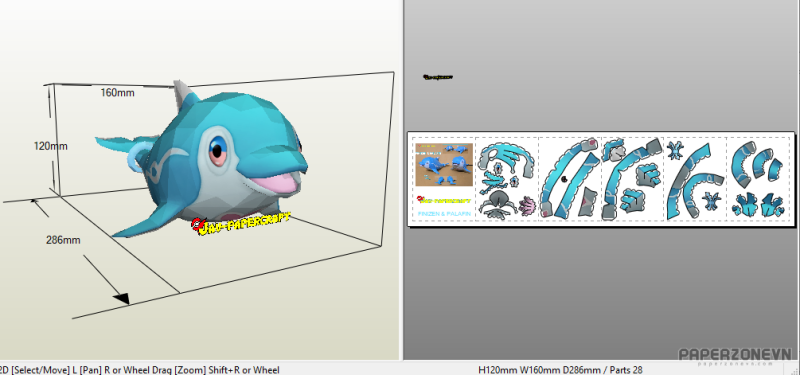This screenshot has width=800, height=375.
Task: Click the 286mm depth dimension label
Action: 63,240
